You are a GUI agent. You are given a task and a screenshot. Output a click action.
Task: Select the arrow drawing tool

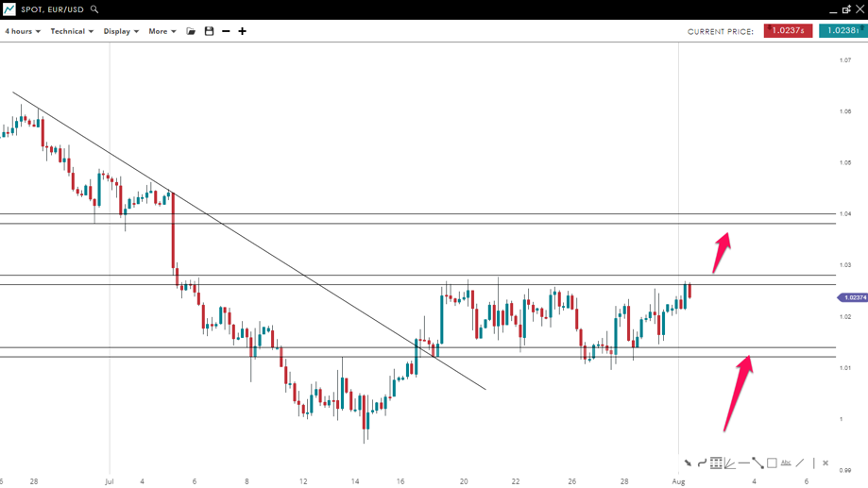coord(688,463)
